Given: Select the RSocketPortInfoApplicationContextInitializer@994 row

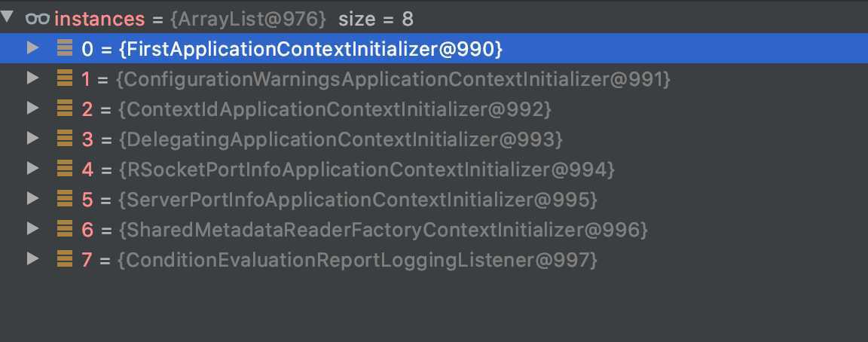Looking at the screenshot, I should click(x=434, y=169).
